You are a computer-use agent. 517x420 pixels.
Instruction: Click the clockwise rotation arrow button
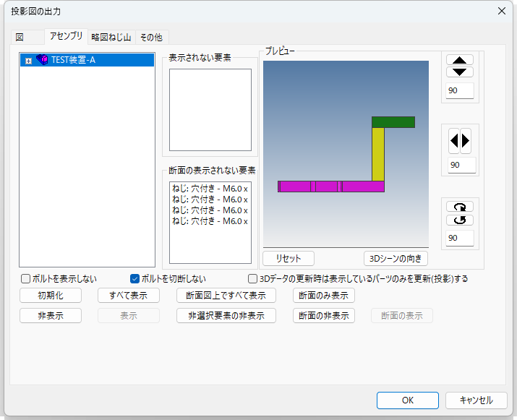[x=460, y=207]
